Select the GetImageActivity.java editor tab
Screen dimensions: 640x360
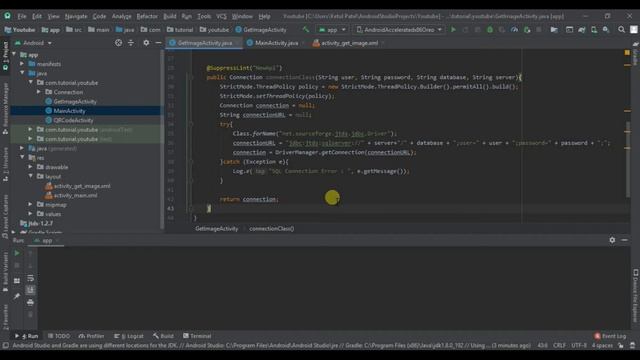pyautogui.click(x=204, y=43)
